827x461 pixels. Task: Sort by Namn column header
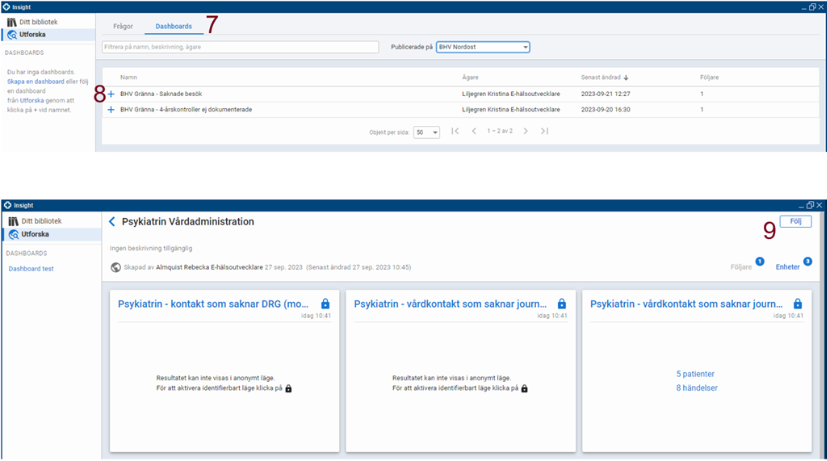(128, 78)
